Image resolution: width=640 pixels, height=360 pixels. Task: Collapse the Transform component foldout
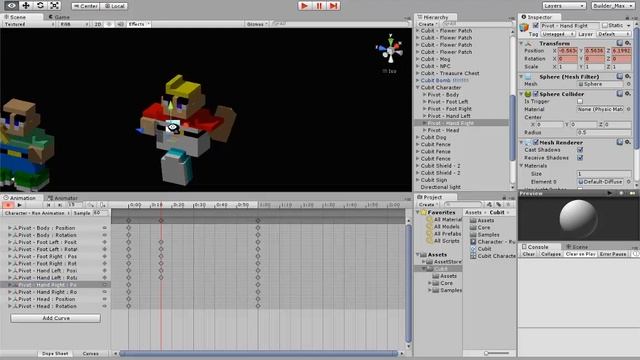coord(522,43)
